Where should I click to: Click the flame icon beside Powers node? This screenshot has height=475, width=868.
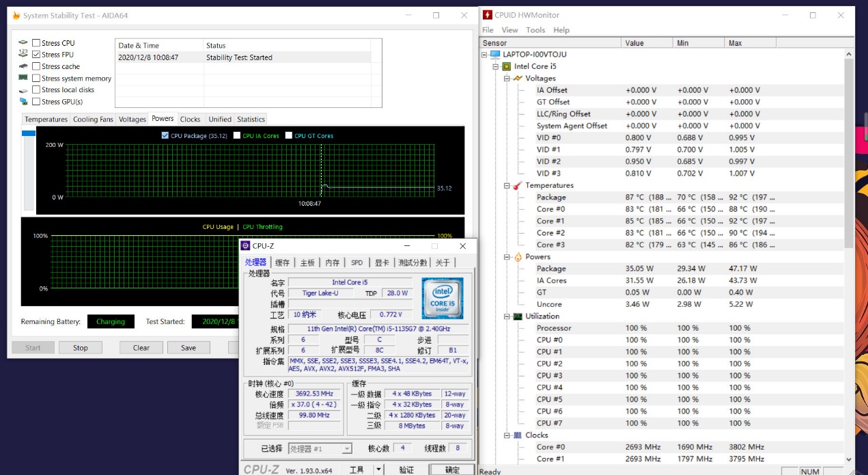point(518,257)
